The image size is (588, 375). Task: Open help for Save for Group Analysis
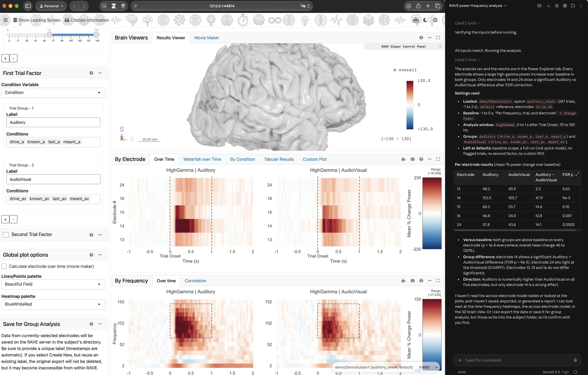click(x=91, y=324)
